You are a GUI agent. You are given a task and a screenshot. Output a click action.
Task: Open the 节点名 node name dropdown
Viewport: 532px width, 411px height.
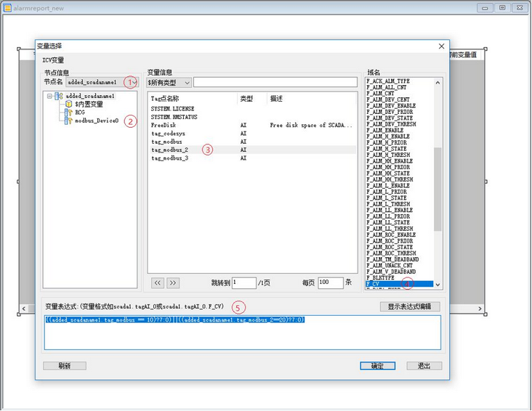click(102, 82)
